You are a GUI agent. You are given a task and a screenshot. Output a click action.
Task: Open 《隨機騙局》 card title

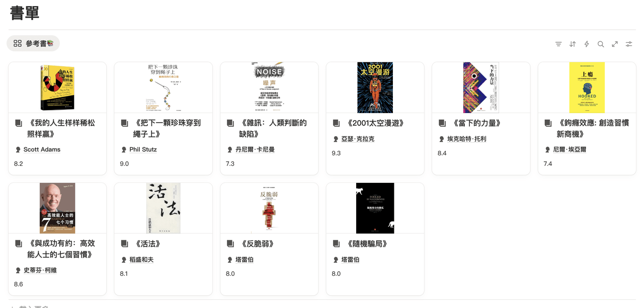pyautogui.click(x=367, y=244)
